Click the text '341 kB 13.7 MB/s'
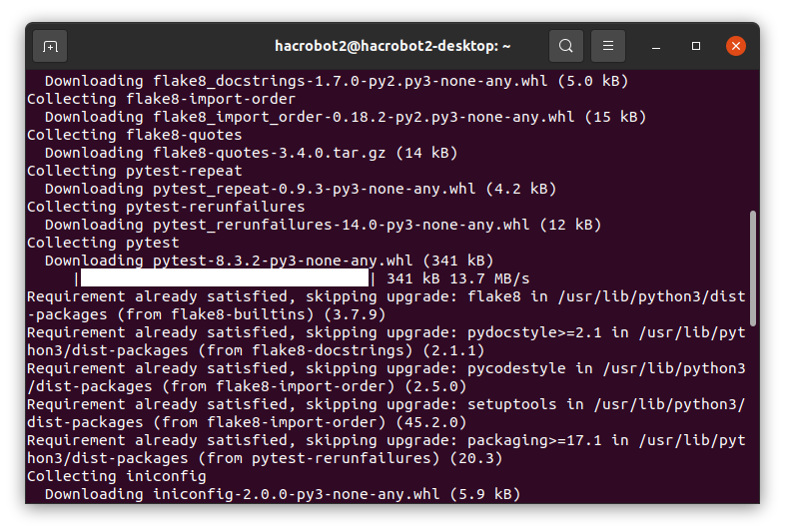This screenshot has height=532, width=785. pyautogui.click(x=458, y=278)
